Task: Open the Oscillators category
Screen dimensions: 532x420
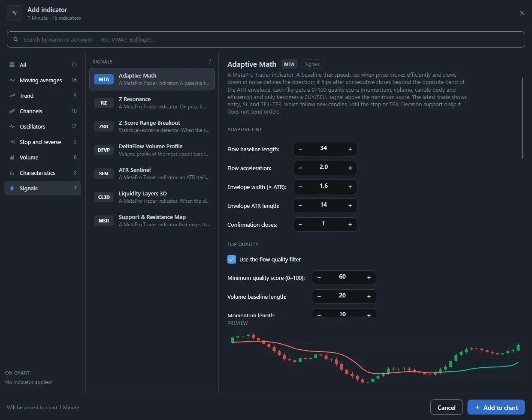Action: 42,126
